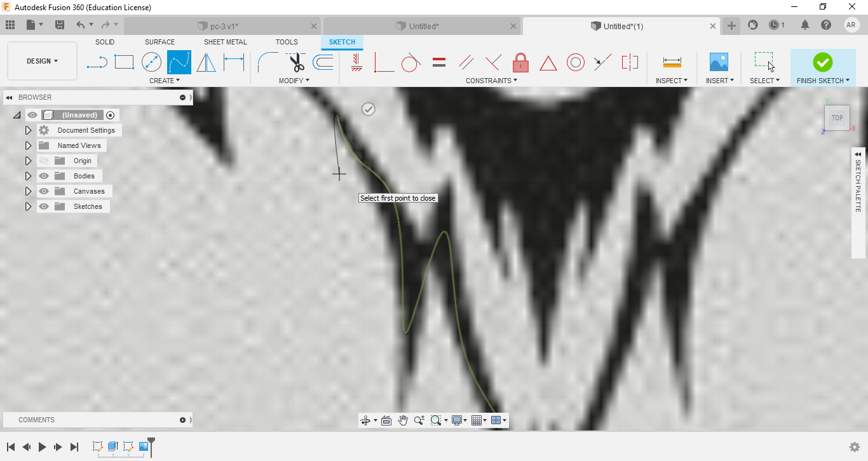Apply the Equal constraint
This screenshot has width=868, height=461.
438,62
